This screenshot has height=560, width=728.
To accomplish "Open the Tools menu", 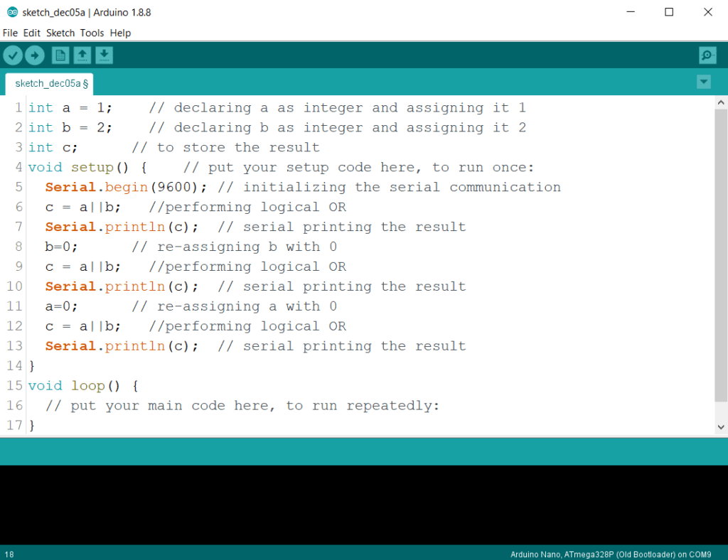I will (x=92, y=33).
